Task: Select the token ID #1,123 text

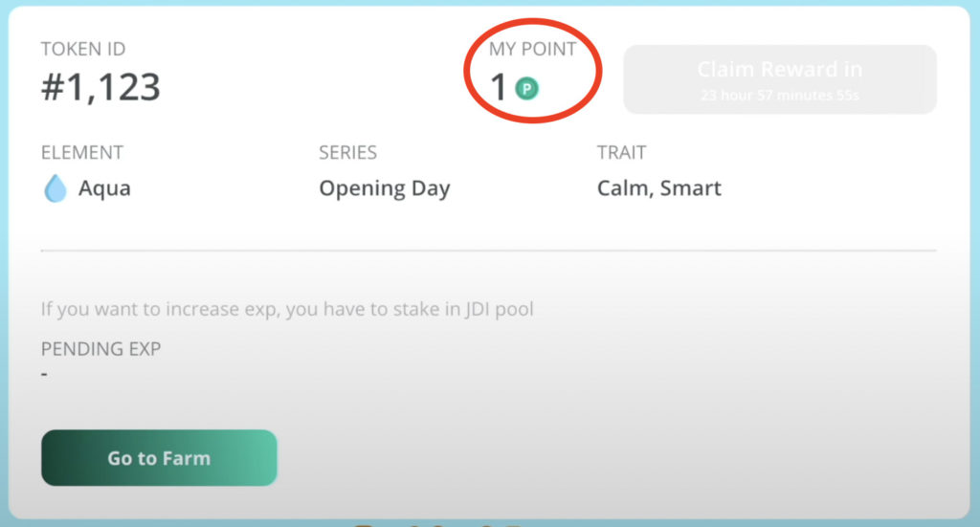Action: pyautogui.click(x=100, y=87)
